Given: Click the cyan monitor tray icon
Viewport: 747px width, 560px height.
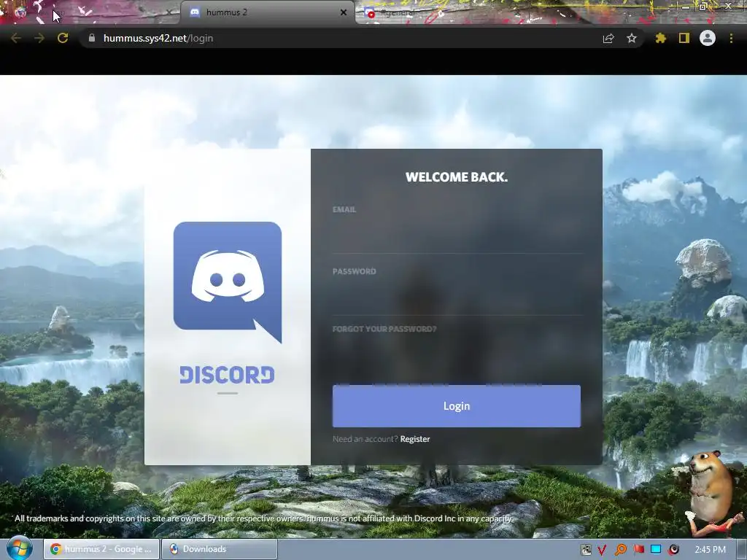Looking at the screenshot, I should click(656, 550).
